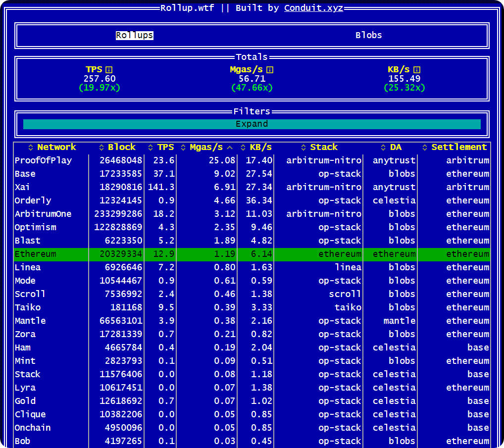504x448 pixels.
Task: Click the sort arrows beside Block header
Action: pos(101,147)
